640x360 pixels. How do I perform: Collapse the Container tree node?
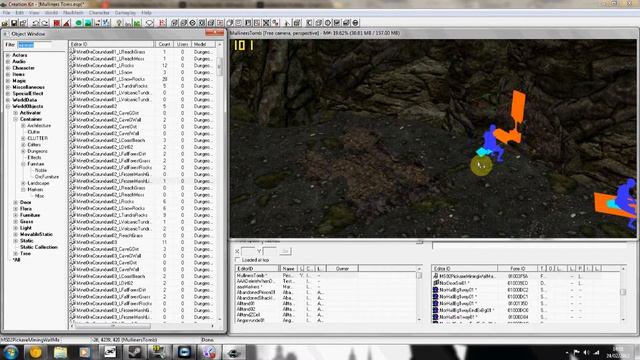pyautogui.click(x=16, y=119)
